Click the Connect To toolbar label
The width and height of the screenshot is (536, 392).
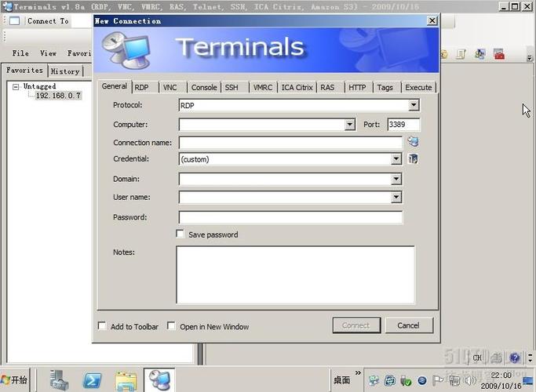(48, 21)
